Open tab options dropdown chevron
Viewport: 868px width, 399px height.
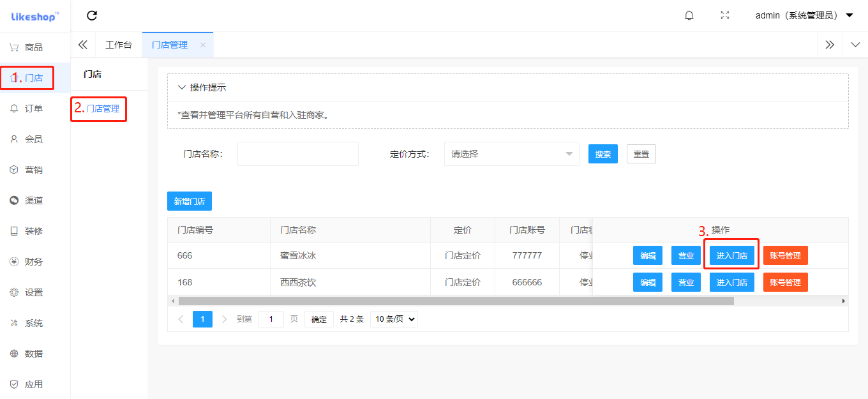coord(855,45)
